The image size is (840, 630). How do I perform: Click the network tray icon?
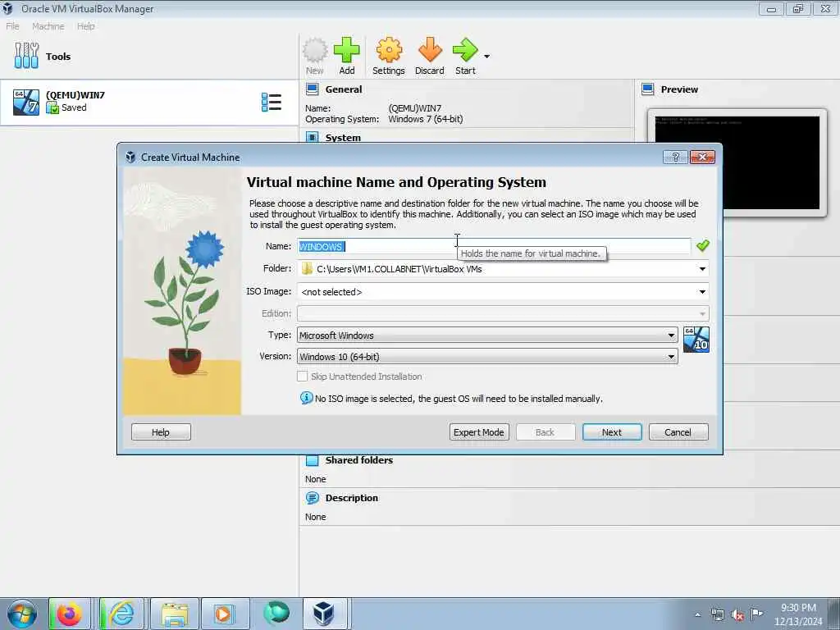click(717, 614)
